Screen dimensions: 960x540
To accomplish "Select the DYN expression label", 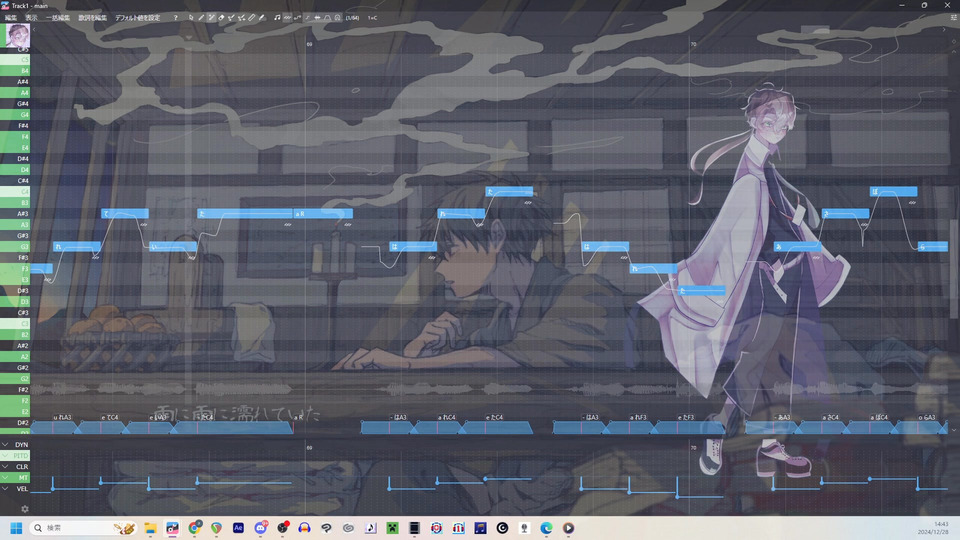I will pyautogui.click(x=21, y=444).
